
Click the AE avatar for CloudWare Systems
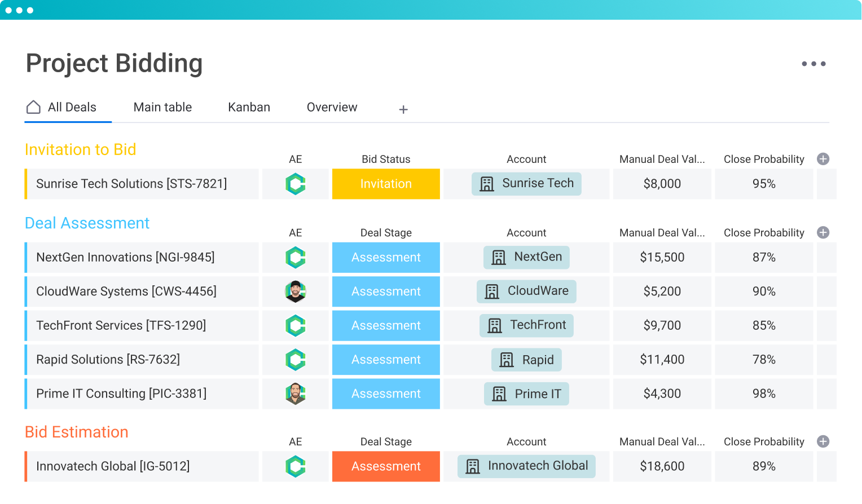pyautogui.click(x=296, y=291)
